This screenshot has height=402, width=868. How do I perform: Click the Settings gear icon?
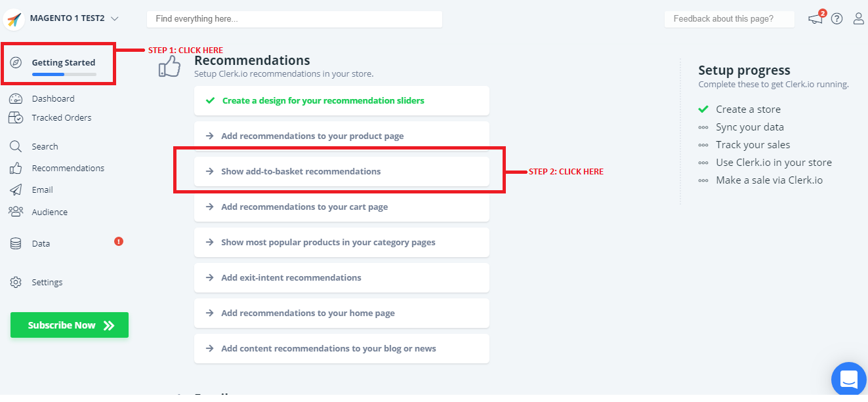click(16, 283)
